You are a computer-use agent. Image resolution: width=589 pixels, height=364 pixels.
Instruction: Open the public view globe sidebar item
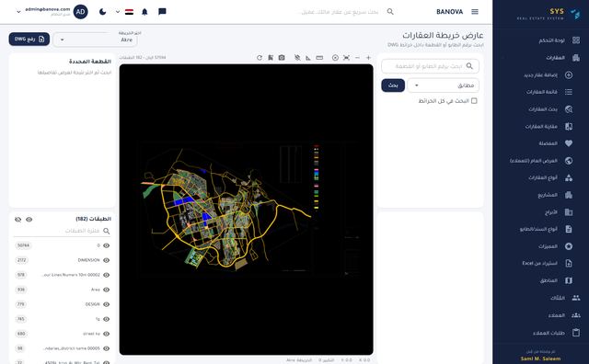(x=541, y=161)
